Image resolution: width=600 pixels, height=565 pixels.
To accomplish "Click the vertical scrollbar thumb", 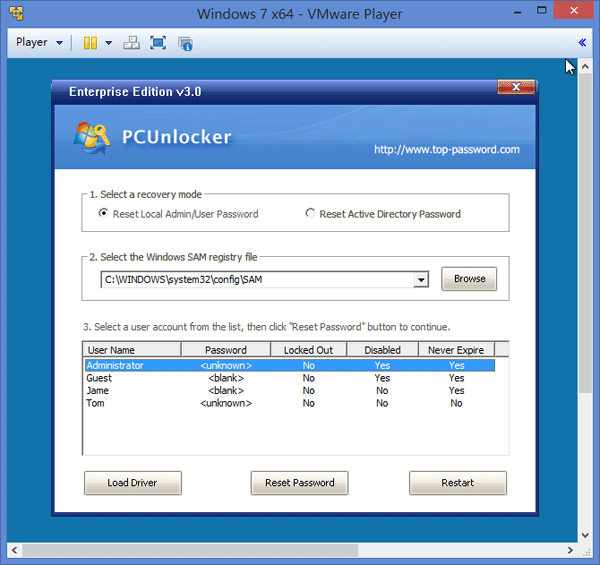I will [x=585, y=233].
